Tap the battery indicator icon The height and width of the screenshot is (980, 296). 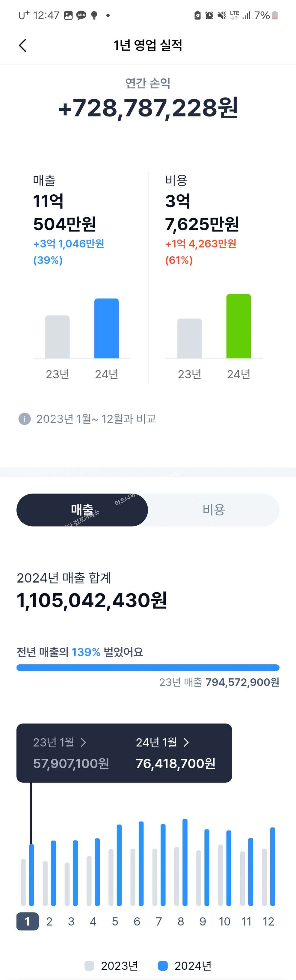[275, 15]
